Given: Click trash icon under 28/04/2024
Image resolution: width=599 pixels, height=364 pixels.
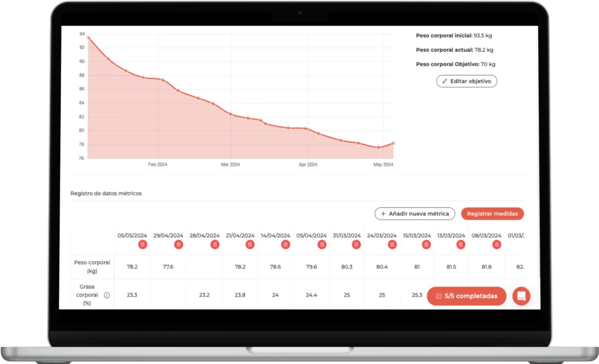Looking at the screenshot, I should pos(215,245).
